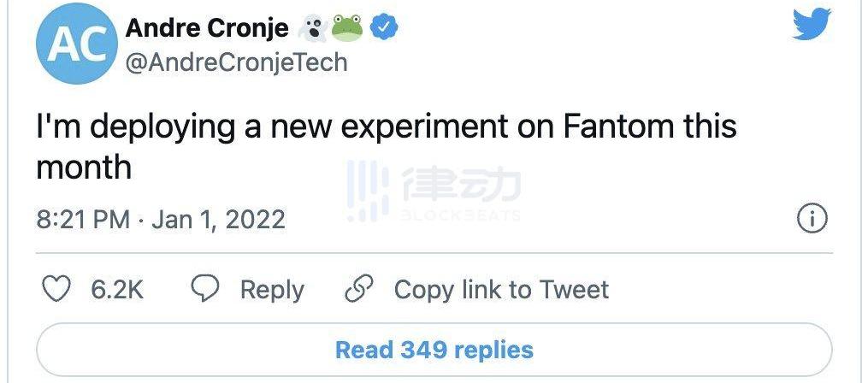868x383 pixels.
Task: Like the tweet with the heart icon
Action: [56, 290]
